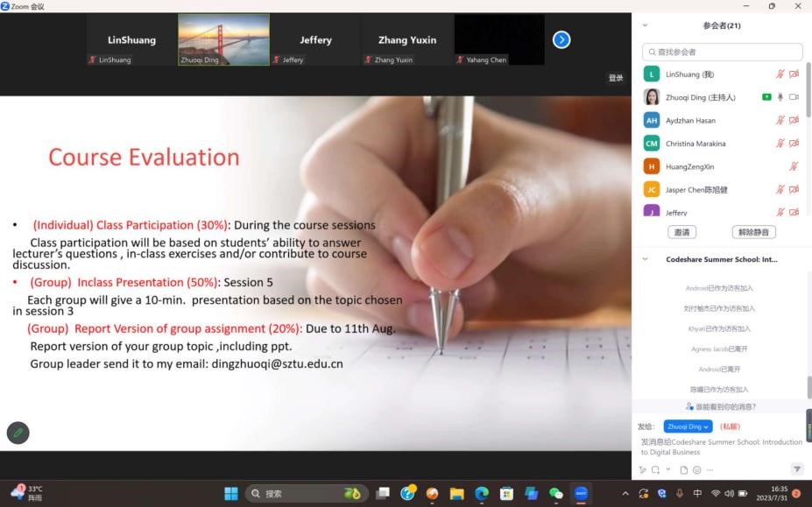Click the Zoom taskbar icon
812x507 pixels.
click(x=581, y=494)
